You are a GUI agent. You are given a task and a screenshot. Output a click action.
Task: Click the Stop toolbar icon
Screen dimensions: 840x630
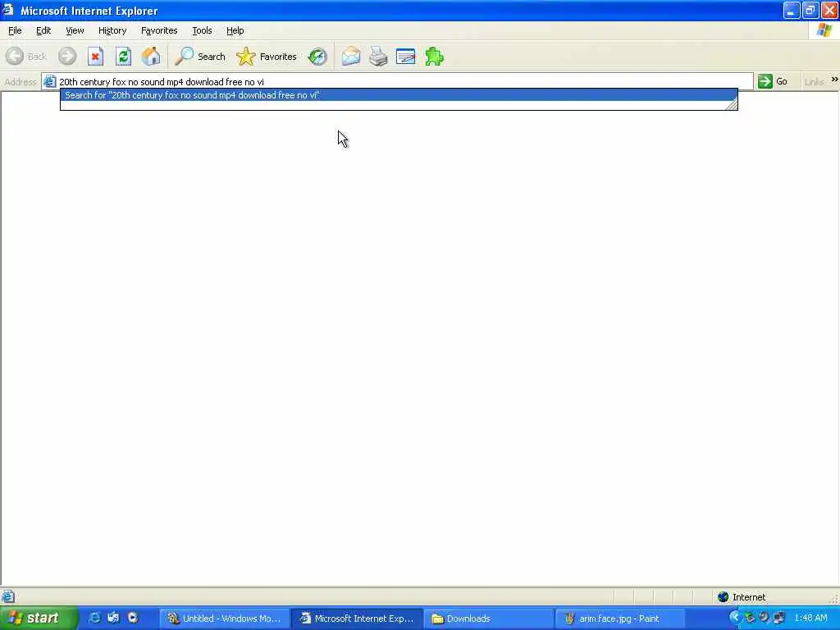click(95, 57)
